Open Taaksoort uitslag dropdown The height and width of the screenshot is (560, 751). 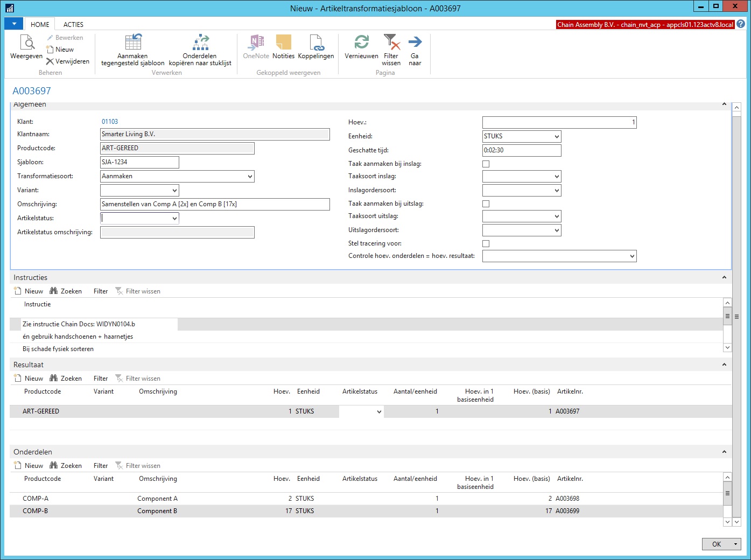point(557,216)
